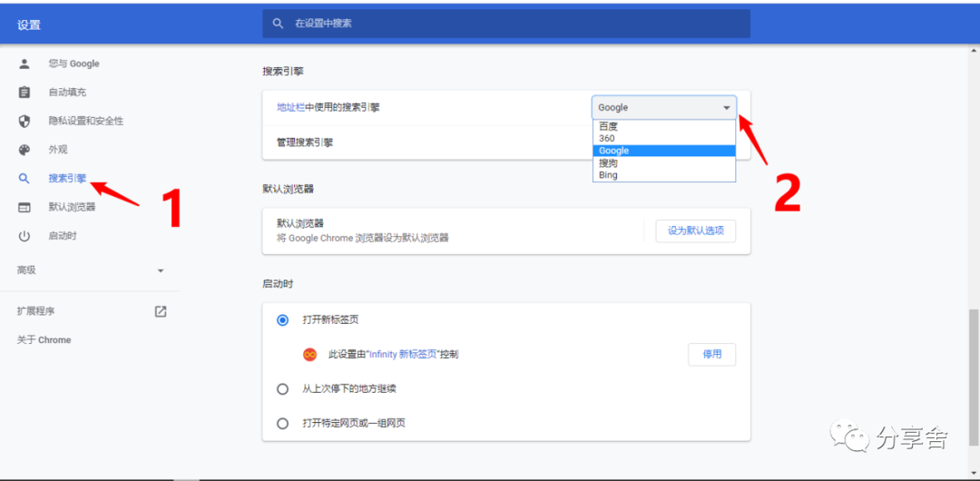Open 扩展程序 from the sidebar
Image resolution: width=980 pixels, height=481 pixels.
[x=35, y=311]
